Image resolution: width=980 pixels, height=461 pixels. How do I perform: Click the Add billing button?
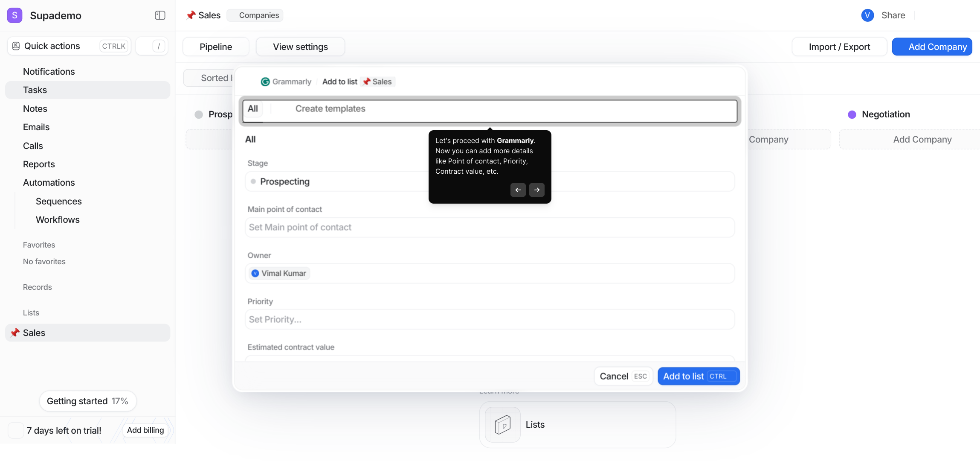tap(145, 430)
